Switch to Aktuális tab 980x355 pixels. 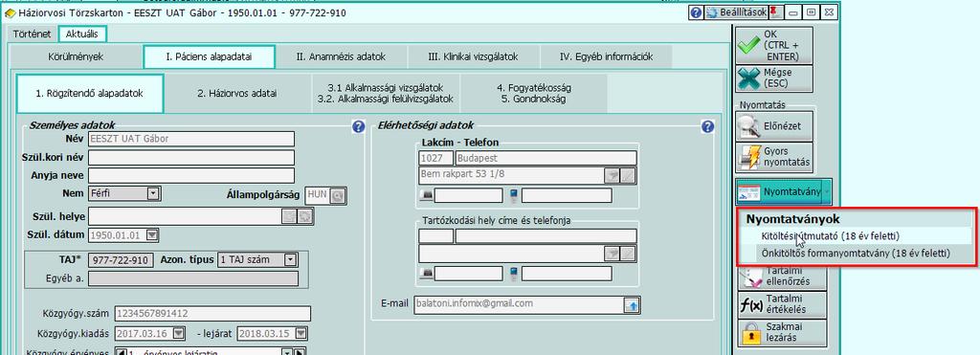[x=82, y=33]
